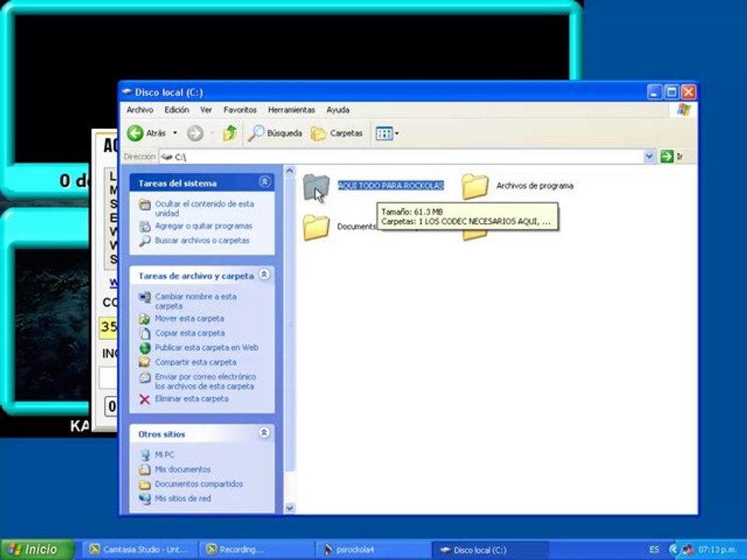747x560 pixels.
Task: Click the Mi PC computer icon
Action: (x=145, y=455)
